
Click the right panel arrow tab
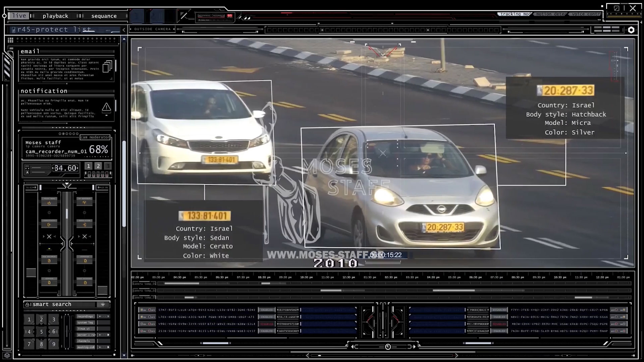102,187
